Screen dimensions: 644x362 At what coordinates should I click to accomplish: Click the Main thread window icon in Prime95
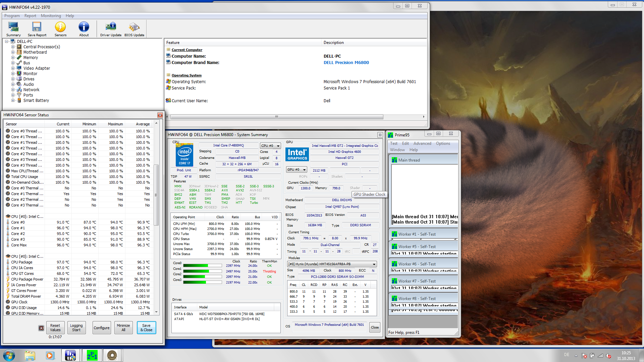(x=394, y=160)
